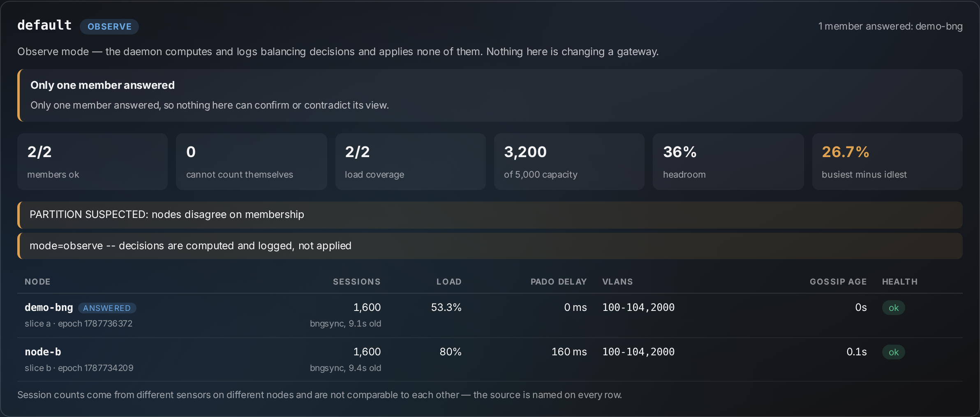Click the OBSERVE mode badge
This screenshot has height=417, width=980.
[x=109, y=27]
